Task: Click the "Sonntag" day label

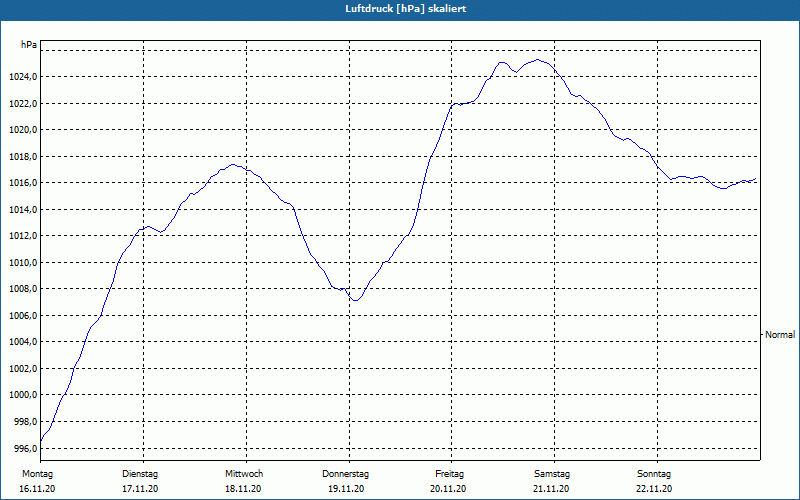Action: [654, 474]
